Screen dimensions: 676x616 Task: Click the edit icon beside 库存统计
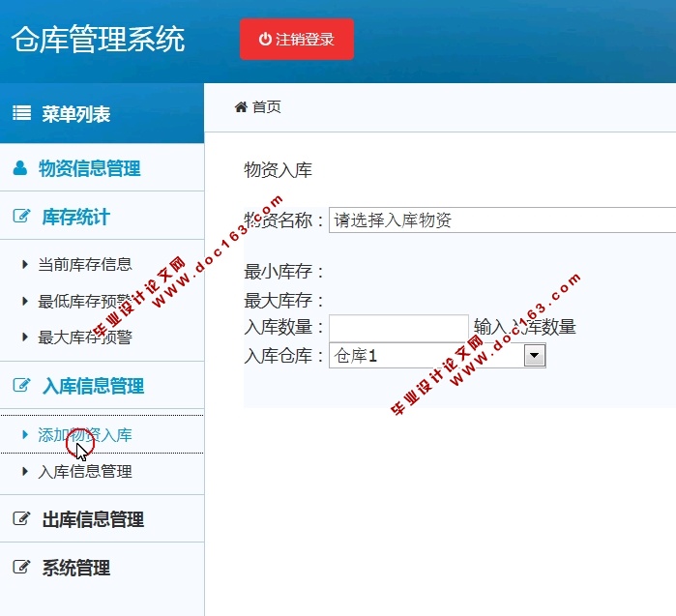pyautogui.click(x=21, y=216)
